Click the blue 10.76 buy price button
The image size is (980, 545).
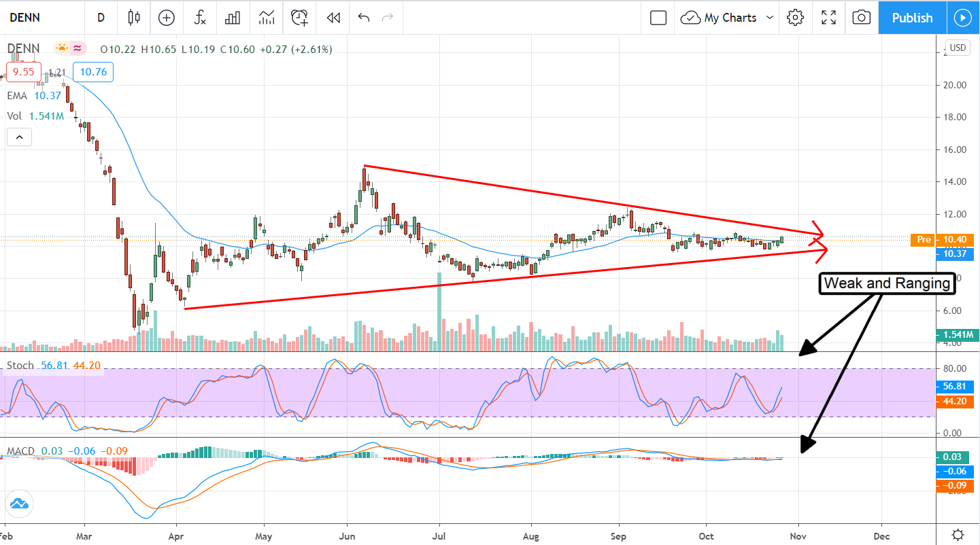92,71
